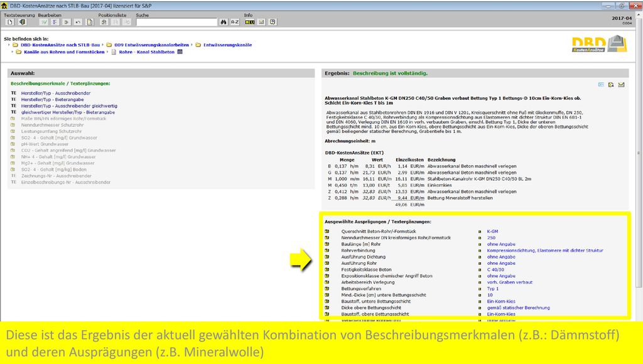Open Entwässerungskanäle breadcrumb folder link
This screenshot has width=643, height=364.
pos(227,45)
